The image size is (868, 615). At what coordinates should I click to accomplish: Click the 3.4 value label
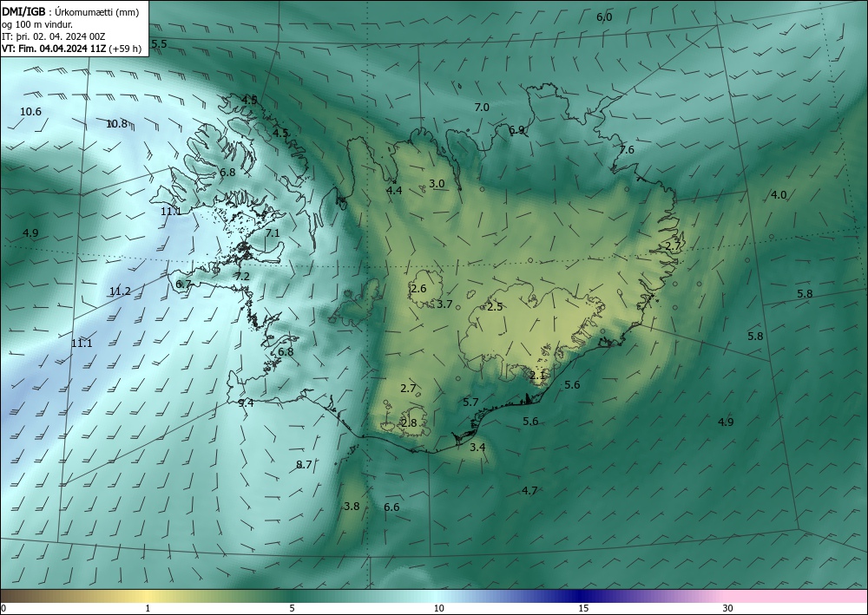[477, 447]
